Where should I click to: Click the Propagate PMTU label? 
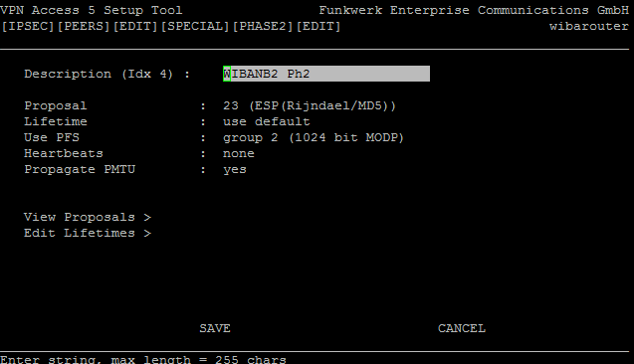pyautogui.click(x=80, y=169)
